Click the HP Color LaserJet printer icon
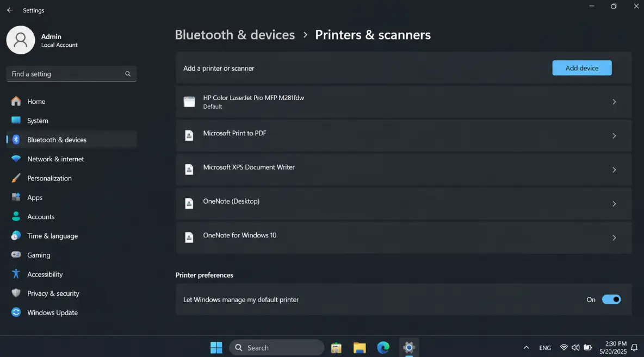Viewport: 644px width, 357px height. (189, 102)
